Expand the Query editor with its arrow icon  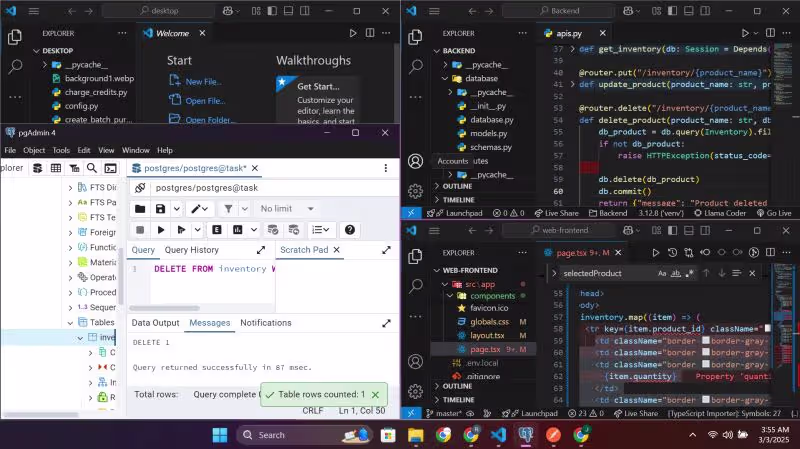point(261,250)
